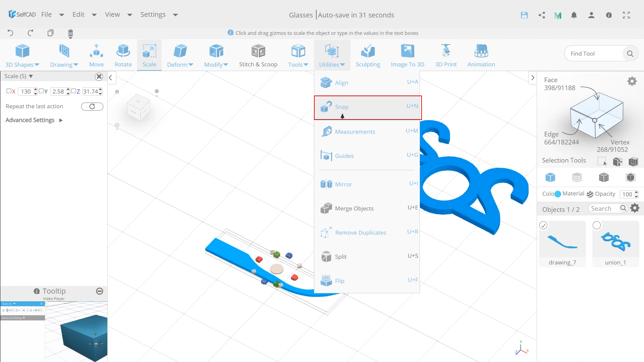Close the Scale panel
Screen dimensions: 644x362
(x=99, y=76)
